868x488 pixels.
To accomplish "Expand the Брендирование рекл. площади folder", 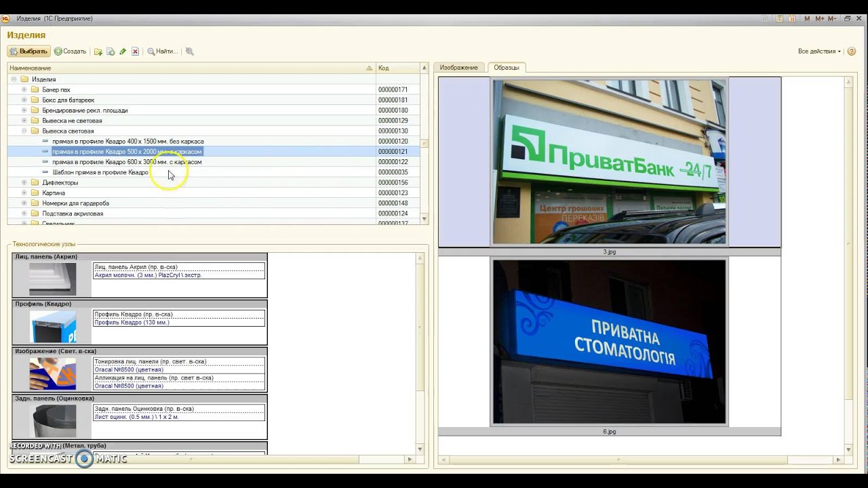I will (x=24, y=110).
